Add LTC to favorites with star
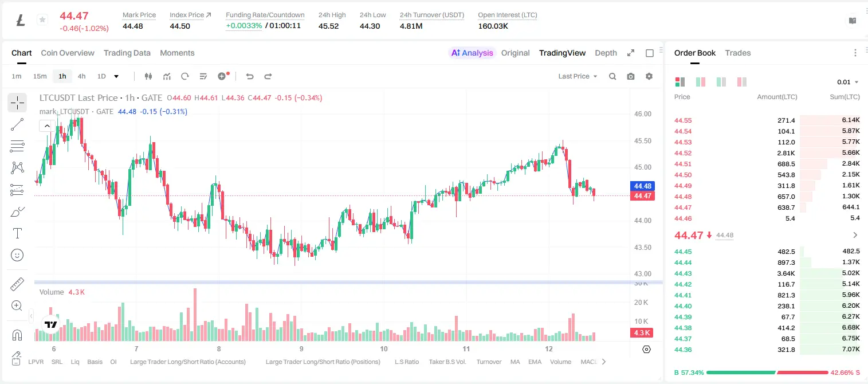The image size is (868, 384). [x=42, y=20]
